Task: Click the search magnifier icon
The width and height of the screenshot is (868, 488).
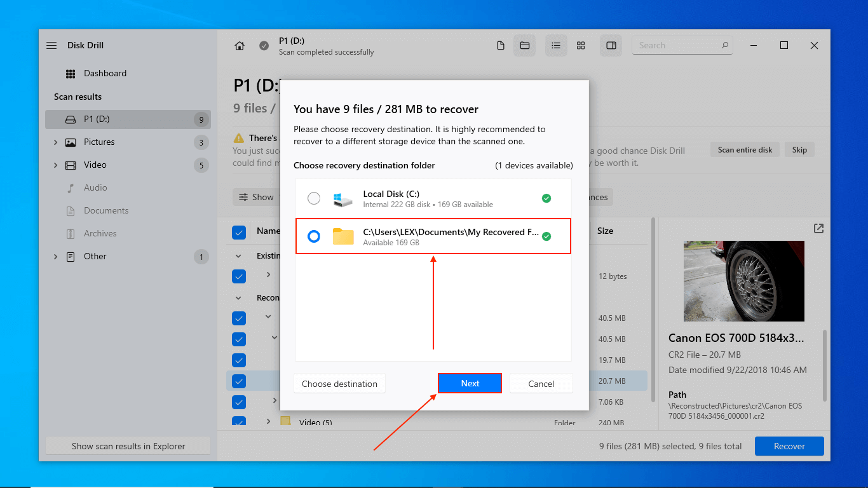Action: [725, 46]
